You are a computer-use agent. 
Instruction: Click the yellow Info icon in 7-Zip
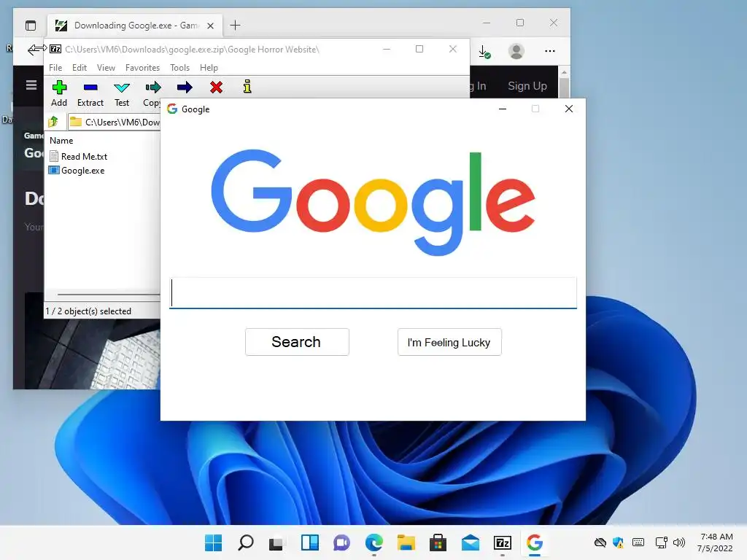[247, 87]
